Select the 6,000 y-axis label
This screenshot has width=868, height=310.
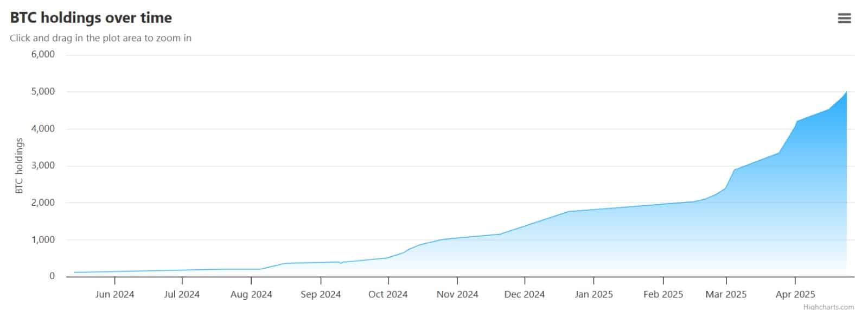[x=43, y=54]
